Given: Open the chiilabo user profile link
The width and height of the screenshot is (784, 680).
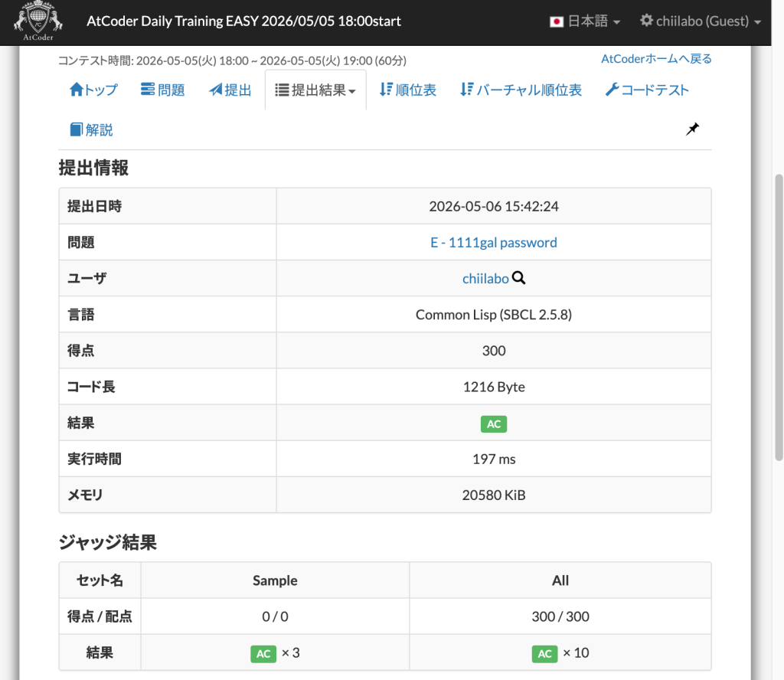Looking at the screenshot, I should [485, 279].
